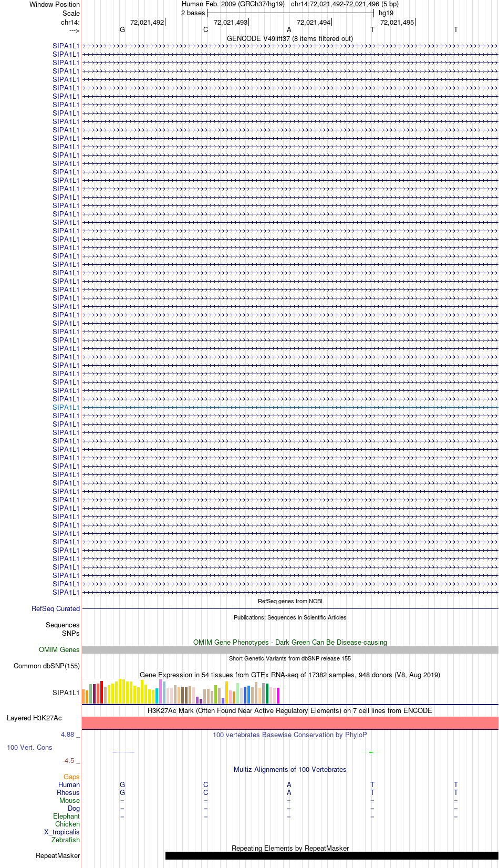This screenshot has width=499, height=868.
Task: Open Multiz Alignments of 100 Vertebrates title
Action: (290, 769)
